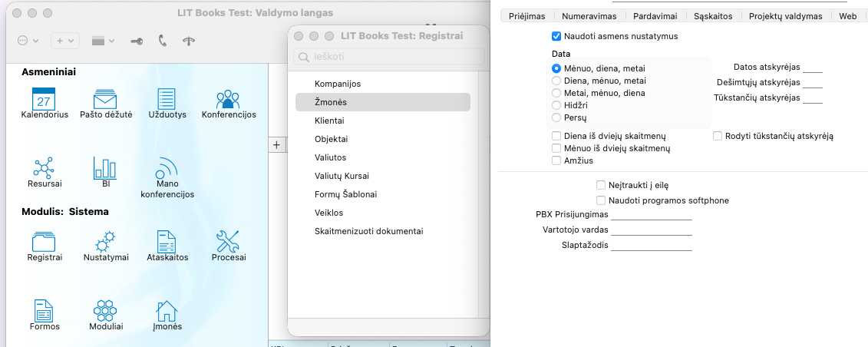Select Klientai in the register list
Viewport: 868px width, 347px height.
click(x=329, y=121)
